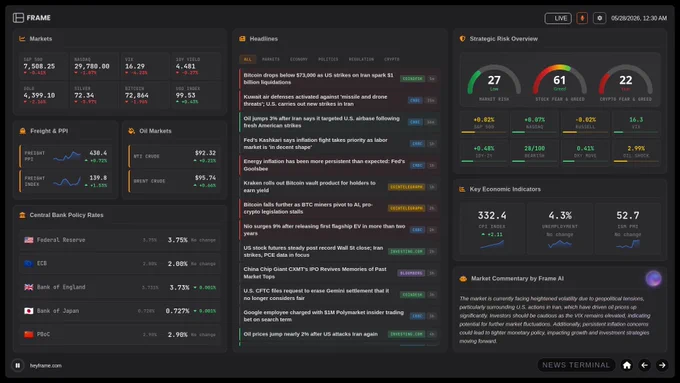The image size is (680, 383).
Task: Click the date and time display
Action: (639, 18)
